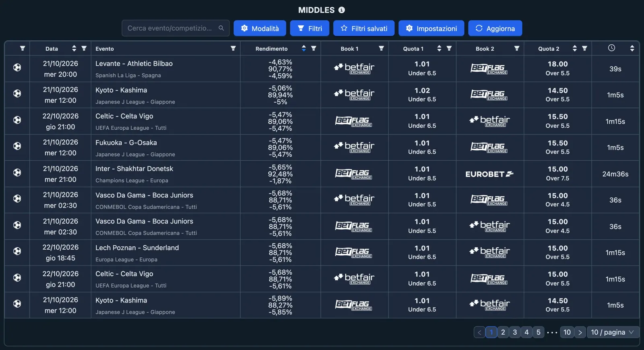644x350 pixels.
Task: Sort by Quota 1 column arrows
Action: tap(439, 48)
